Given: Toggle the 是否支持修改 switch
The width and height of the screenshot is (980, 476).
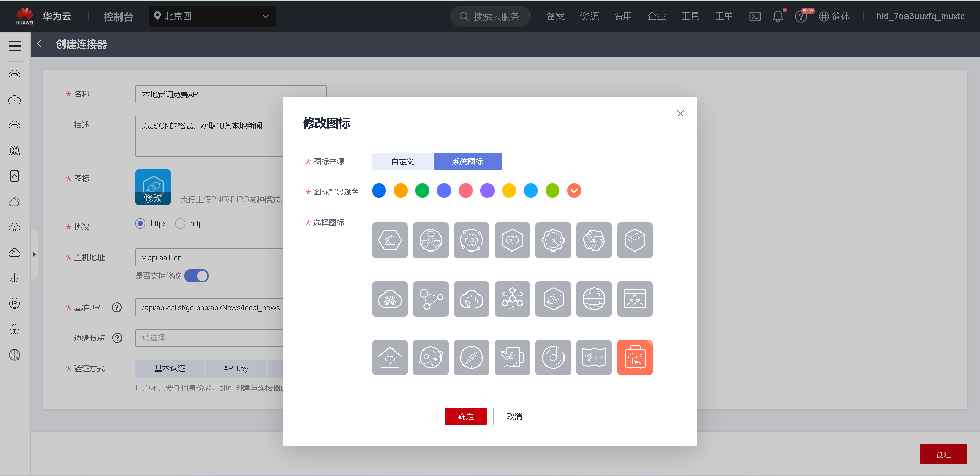Looking at the screenshot, I should coord(197,276).
